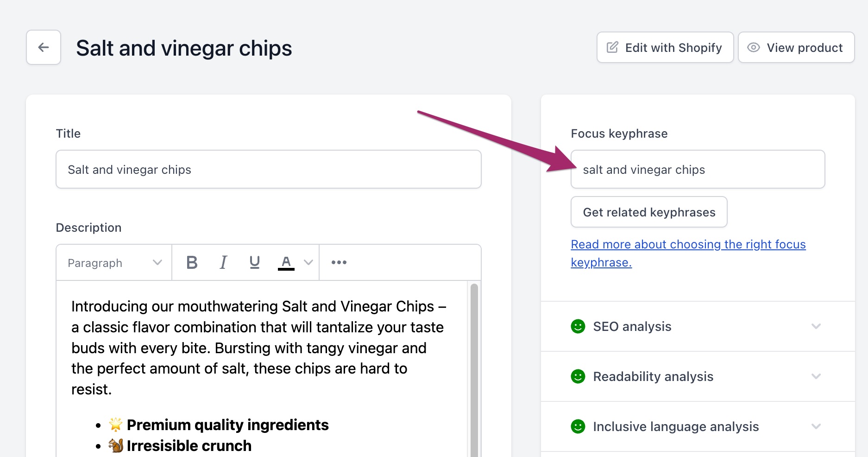Select the text color swatch icon
868x457 pixels.
coord(286,261)
